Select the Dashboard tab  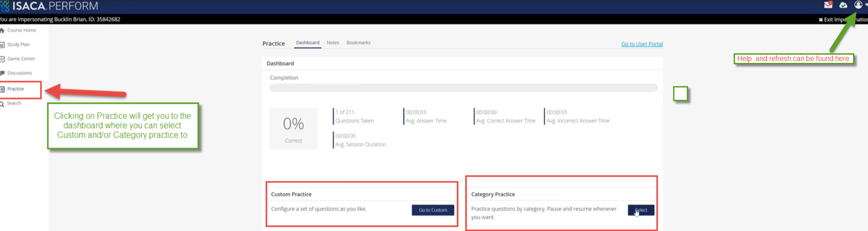(308, 43)
